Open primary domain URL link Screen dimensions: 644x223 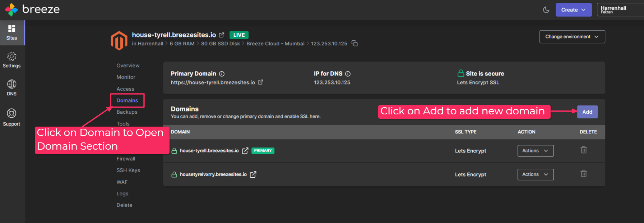213,82
